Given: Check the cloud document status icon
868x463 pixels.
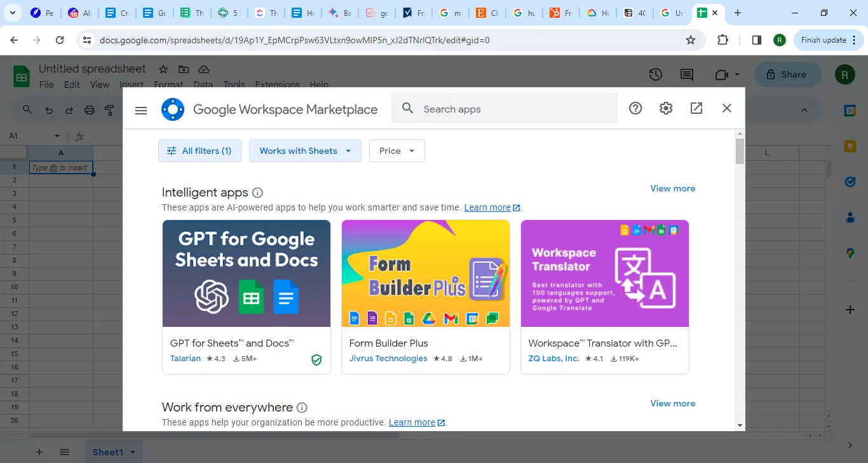Looking at the screenshot, I should (204, 69).
